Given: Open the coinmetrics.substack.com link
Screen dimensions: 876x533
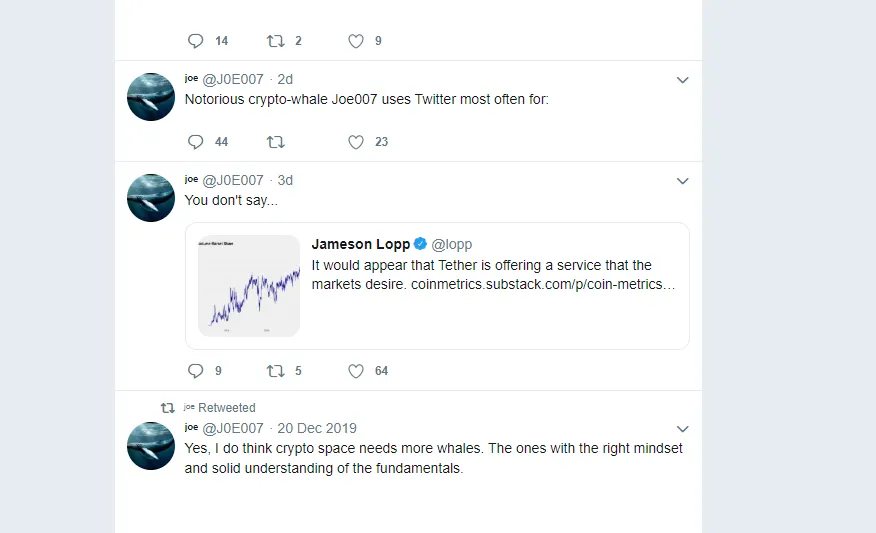Looking at the screenshot, I should (543, 284).
